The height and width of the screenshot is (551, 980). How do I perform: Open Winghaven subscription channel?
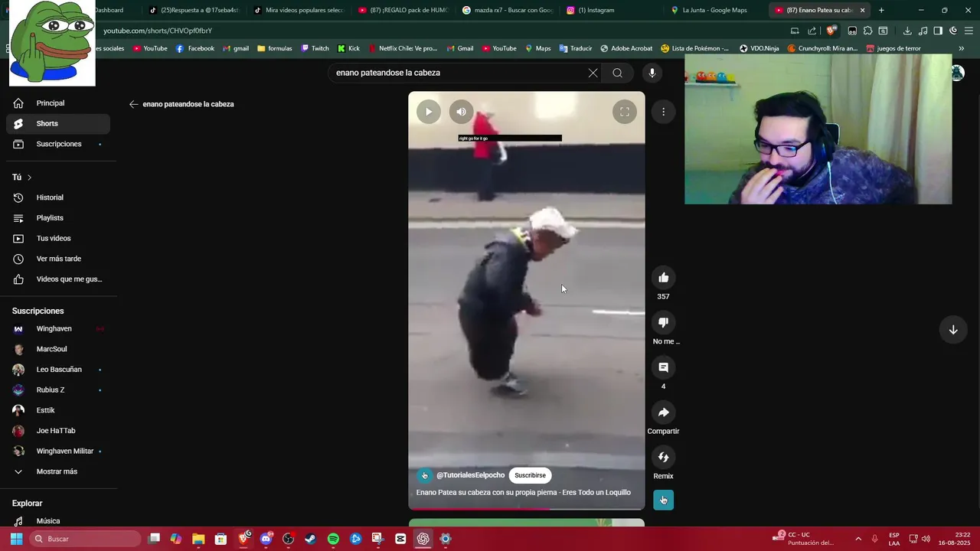point(58,329)
